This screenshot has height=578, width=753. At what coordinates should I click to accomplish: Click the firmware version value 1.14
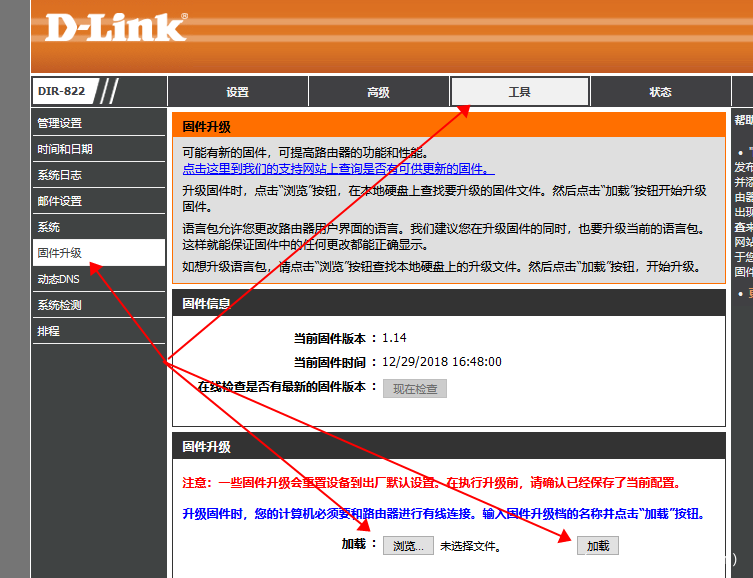pyautogui.click(x=394, y=338)
